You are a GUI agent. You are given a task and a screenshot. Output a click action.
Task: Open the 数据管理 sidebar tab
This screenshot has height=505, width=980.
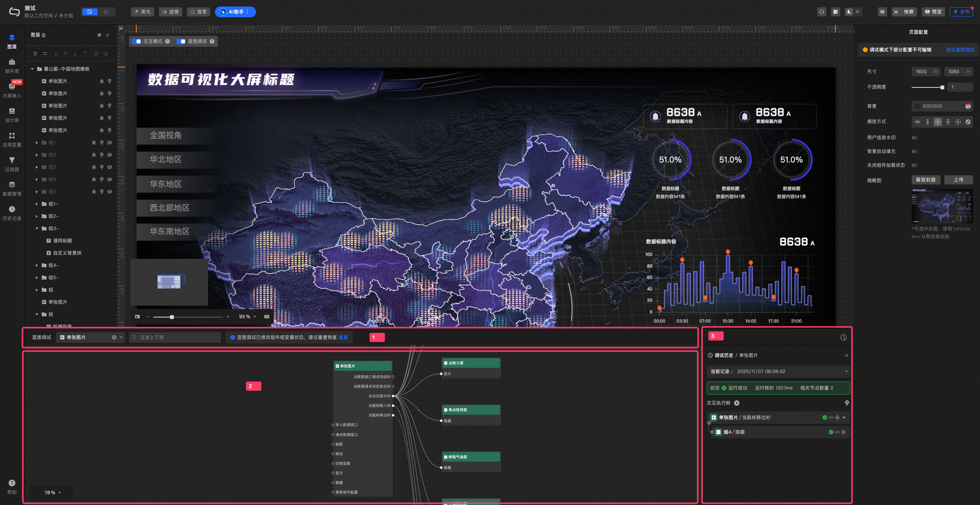[12, 188]
